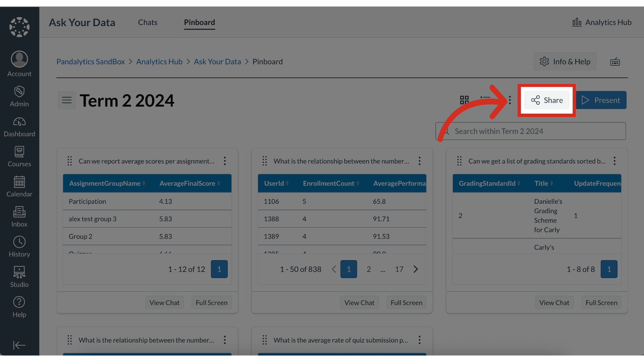Screen dimensions: 644x362
Task: Collapse the sidebar with the bottom arrow icon
Action: (19, 345)
